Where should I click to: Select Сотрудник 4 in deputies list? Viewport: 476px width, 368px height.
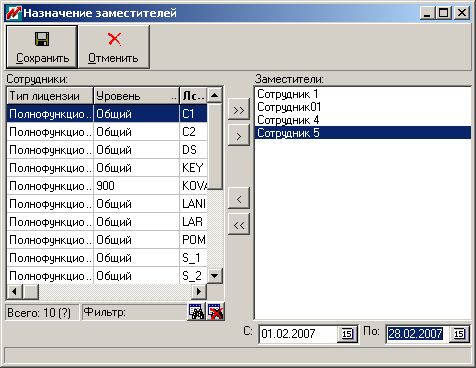(x=363, y=120)
